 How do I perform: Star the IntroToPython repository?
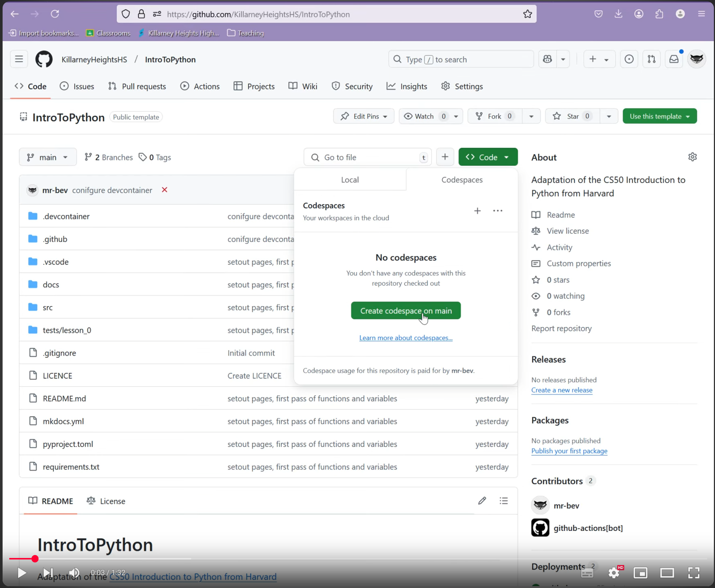[x=572, y=116]
